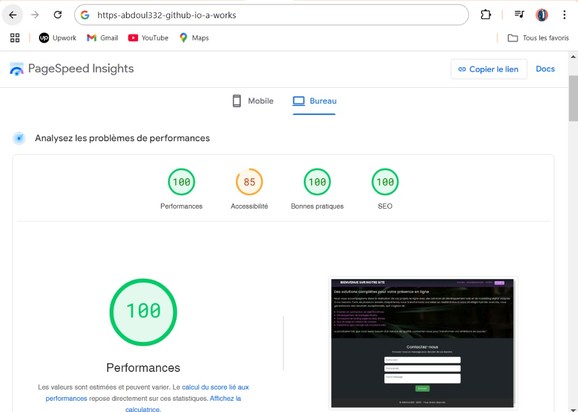This screenshot has width=578, height=412.
Task: Expand the Tous les favoris folder
Action: point(538,38)
